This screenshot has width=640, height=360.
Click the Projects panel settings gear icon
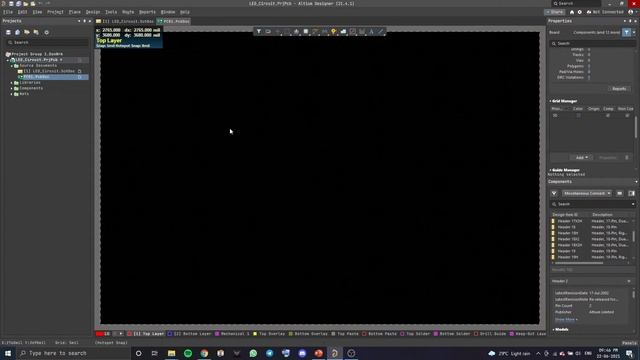tap(47, 32)
